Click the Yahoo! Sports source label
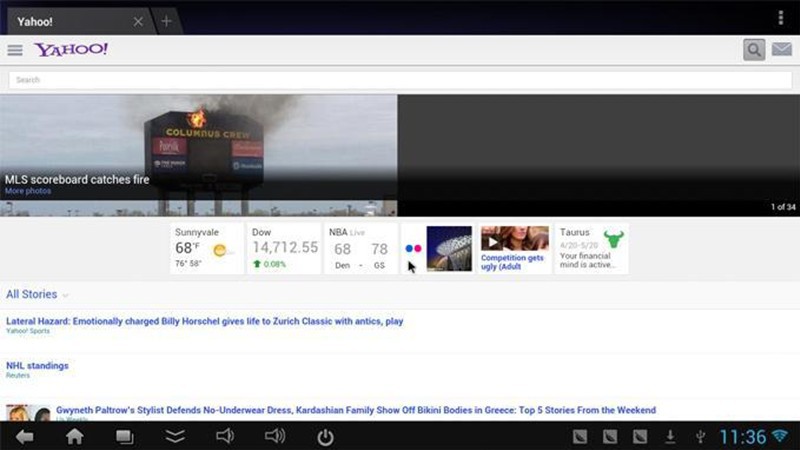The image size is (800, 450). click(28, 331)
